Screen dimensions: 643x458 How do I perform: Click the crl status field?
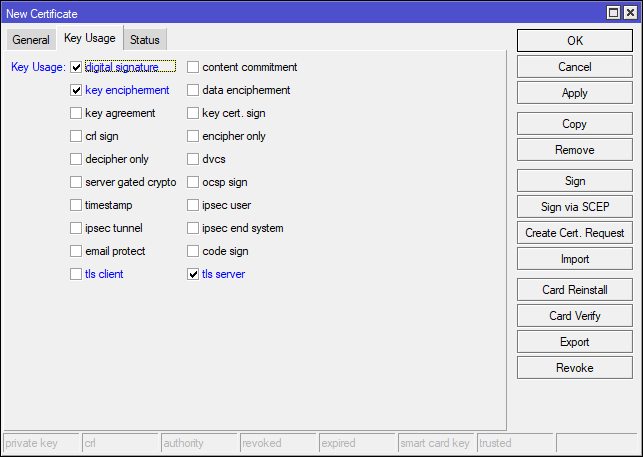(x=120, y=443)
